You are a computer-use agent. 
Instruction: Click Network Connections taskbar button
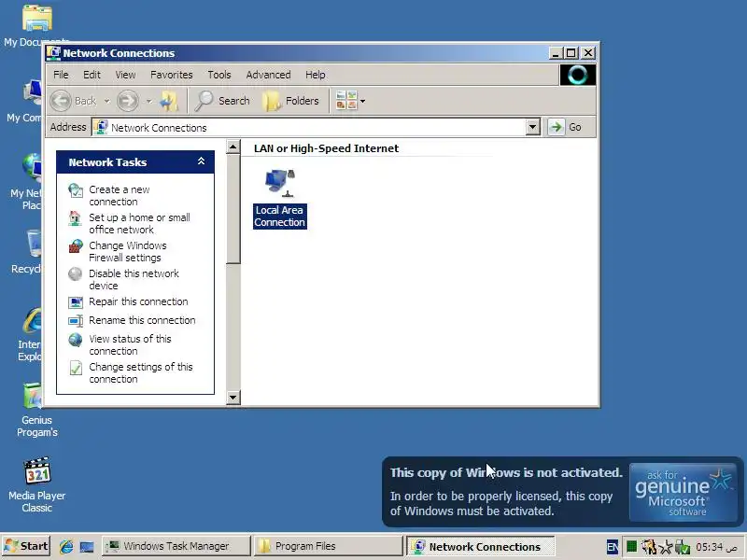[480, 546]
